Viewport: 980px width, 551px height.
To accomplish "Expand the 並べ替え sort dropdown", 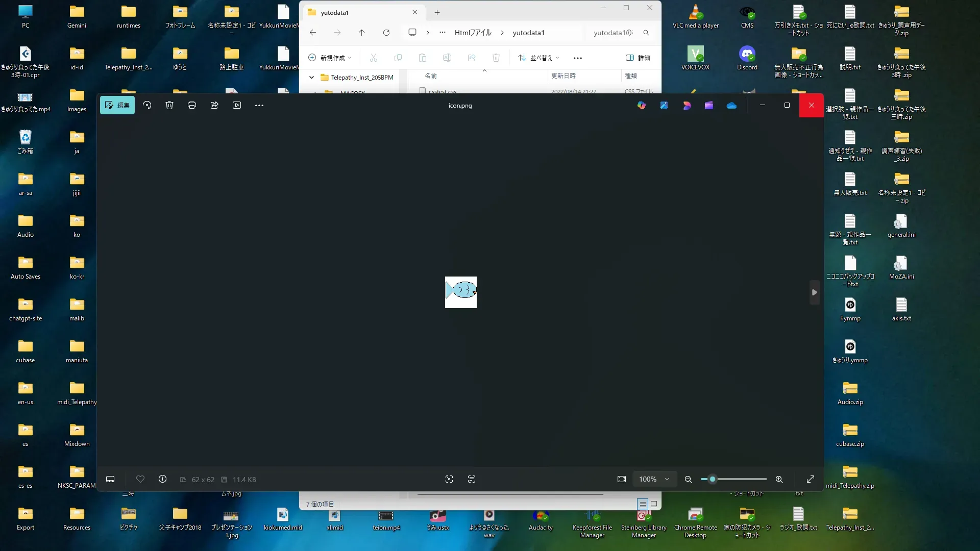I will [539, 58].
